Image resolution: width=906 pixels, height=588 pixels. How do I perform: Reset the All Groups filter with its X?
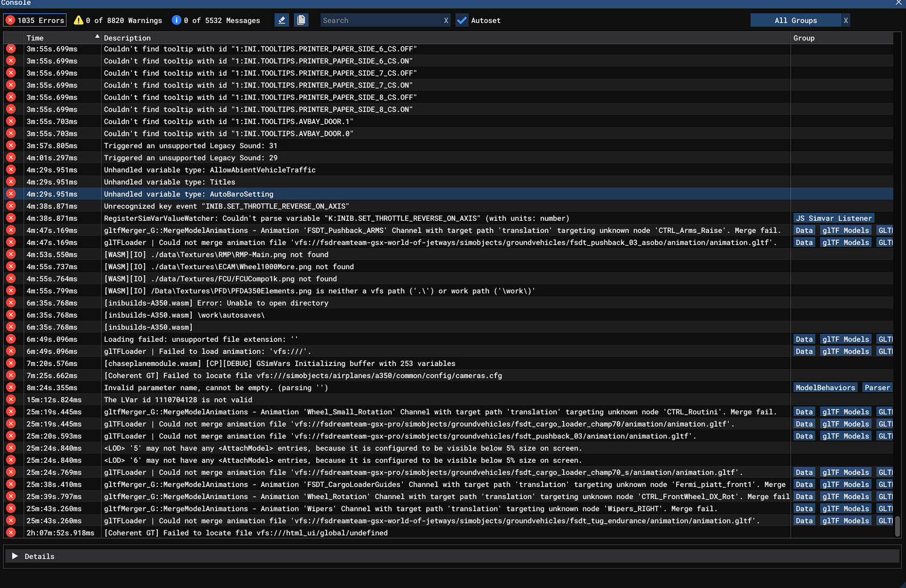click(846, 21)
